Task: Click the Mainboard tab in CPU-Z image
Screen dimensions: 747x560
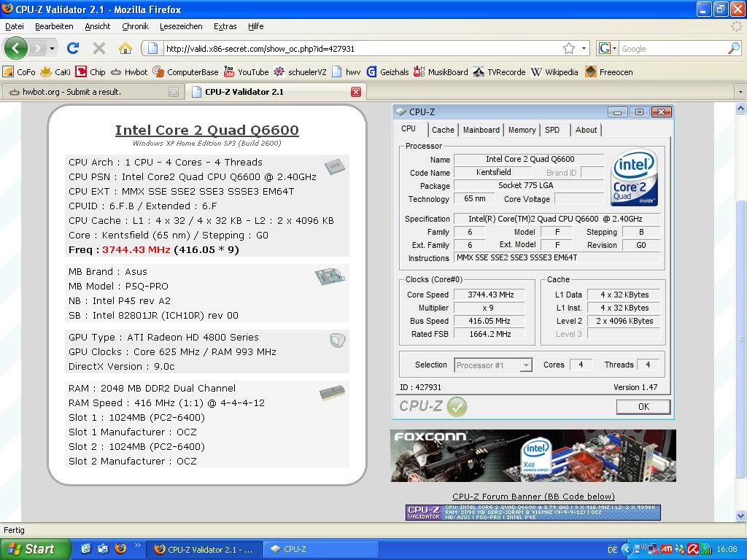Action: (x=481, y=130)
